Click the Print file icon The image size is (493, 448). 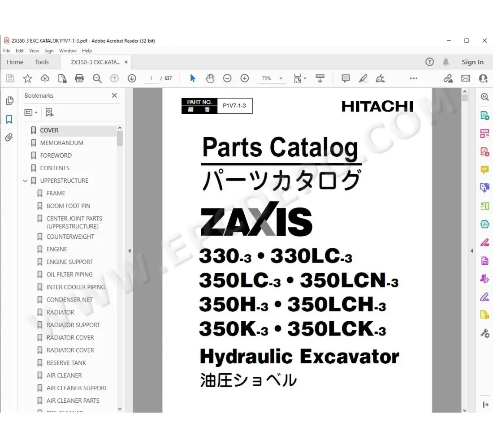coord(79,78)
